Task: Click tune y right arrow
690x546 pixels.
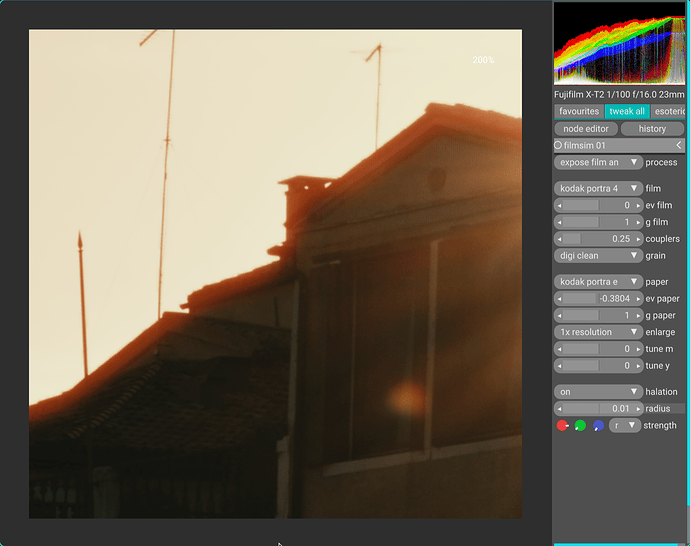Action: tap(638, 366)
